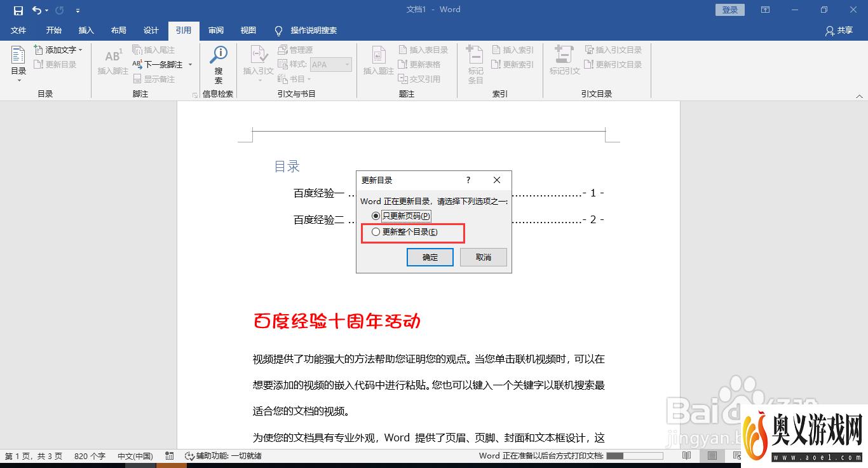The height and width of the screenshot is (468, 868).
Task: Click the Redo icon in quick access
Action: click(x=60, y=10)
